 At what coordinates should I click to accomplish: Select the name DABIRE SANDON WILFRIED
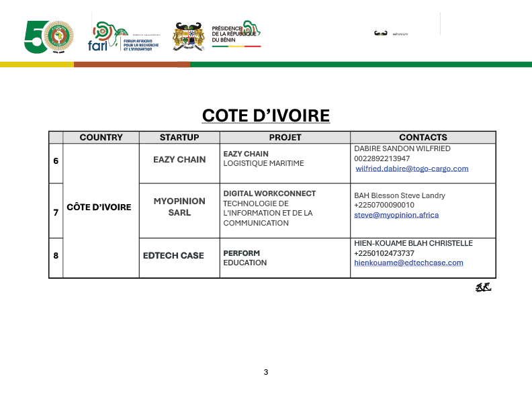(402, 148)
